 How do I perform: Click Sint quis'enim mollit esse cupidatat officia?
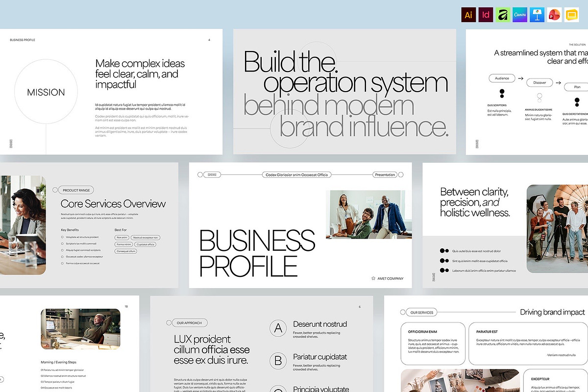480,261
